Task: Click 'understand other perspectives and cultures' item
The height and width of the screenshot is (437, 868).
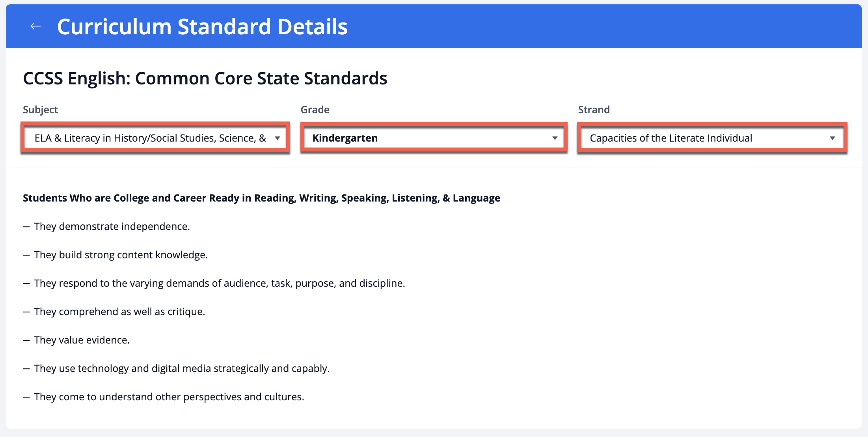Action: tap(169, 397)
